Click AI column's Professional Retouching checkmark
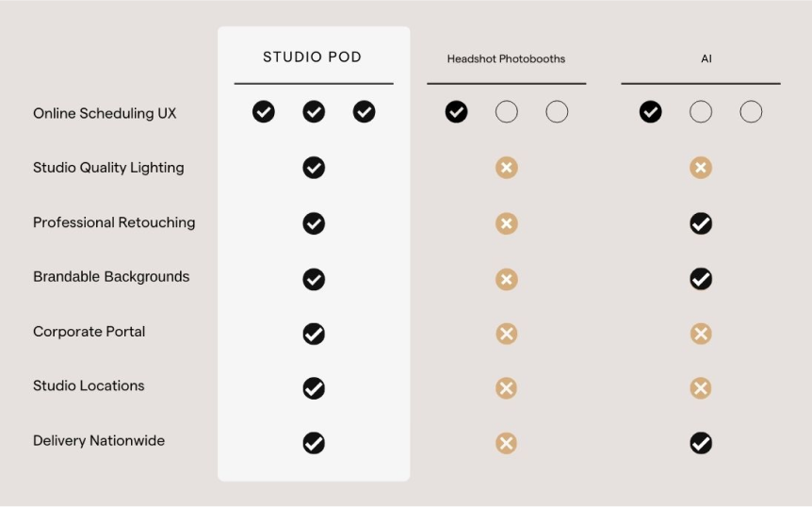Viewport: 812px width, 507px height. pos(701,223)
